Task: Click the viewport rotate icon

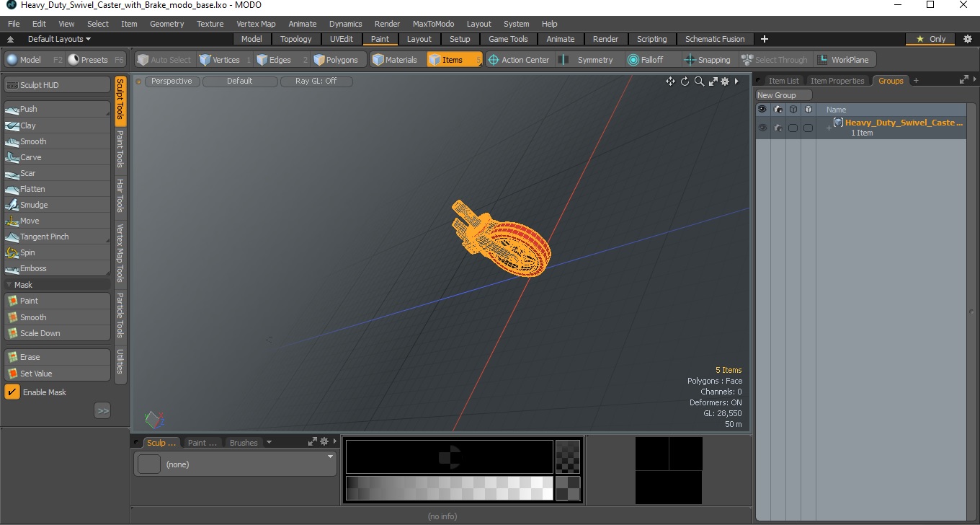Action: [685, 81]
